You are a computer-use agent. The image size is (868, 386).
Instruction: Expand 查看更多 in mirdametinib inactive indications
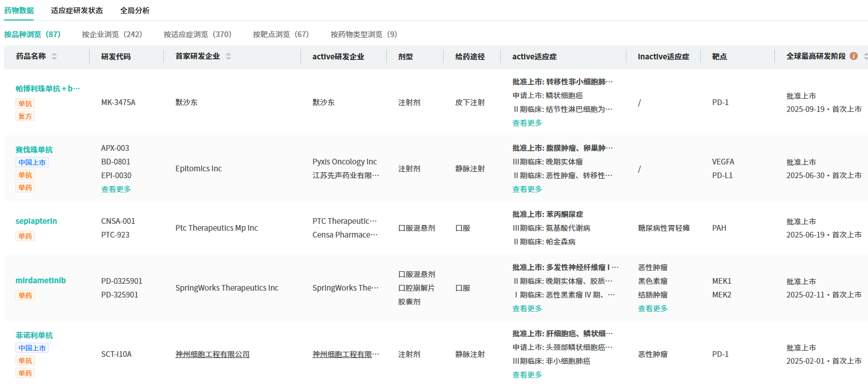click(653, 308)
